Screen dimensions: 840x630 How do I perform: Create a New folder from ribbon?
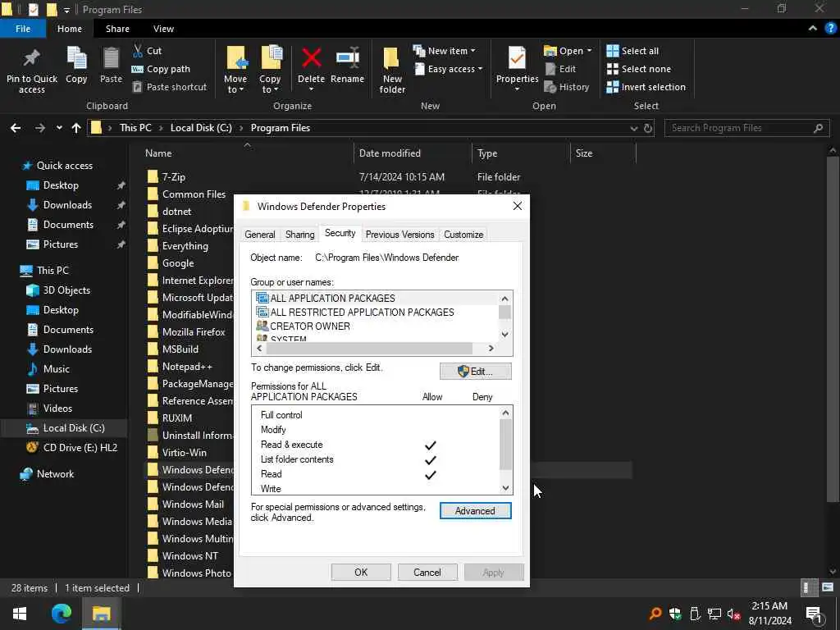pyautogui.click(x=392, y=70)
